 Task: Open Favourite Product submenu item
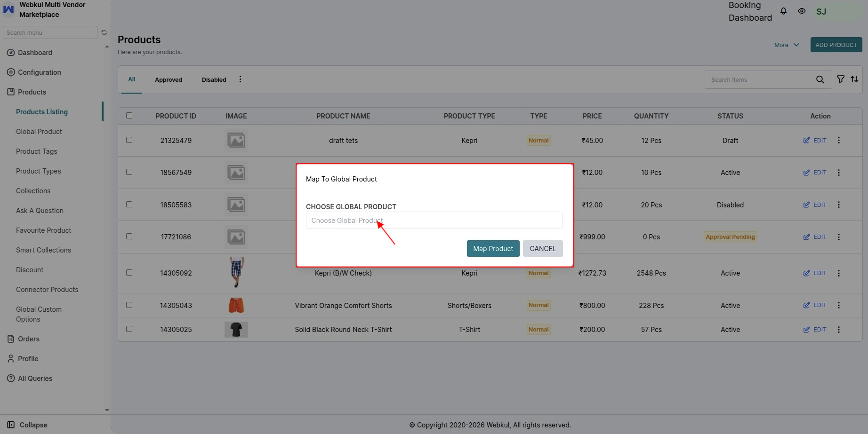44,230
